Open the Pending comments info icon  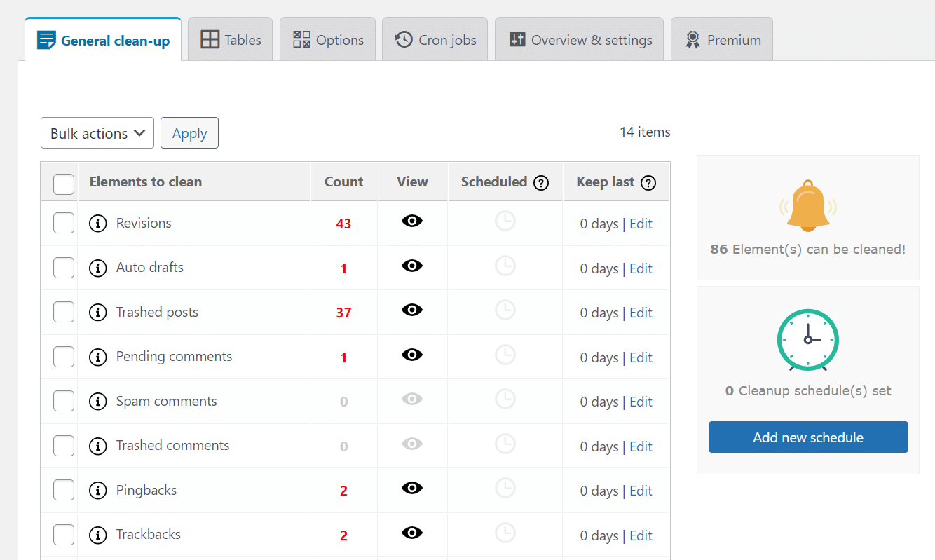pos(98,356)
